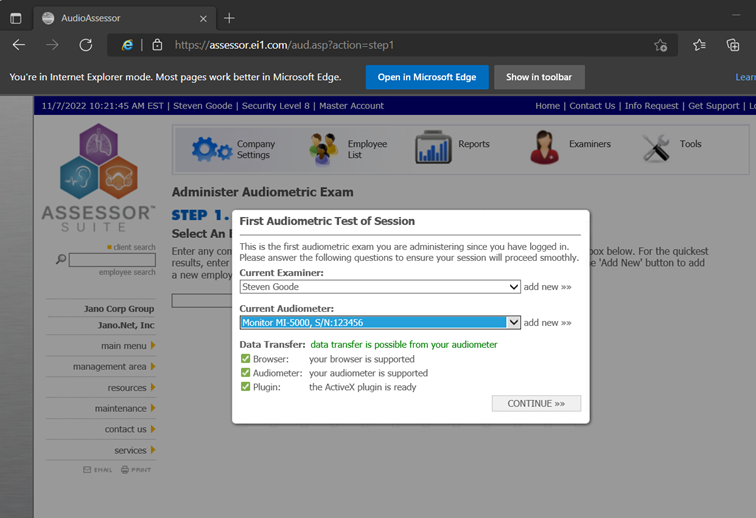Expand the services sidebar item

pyautogui.click(x=135, y=450)
